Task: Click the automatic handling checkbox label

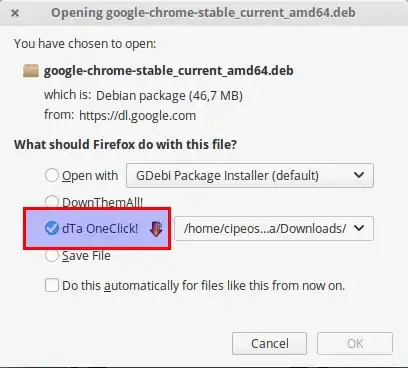Action: pos(204,286)
